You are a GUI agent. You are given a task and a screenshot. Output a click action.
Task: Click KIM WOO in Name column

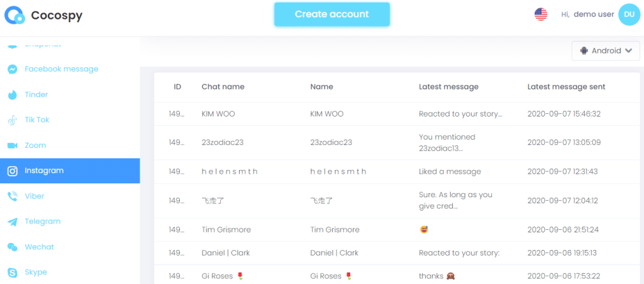[327, 114]
